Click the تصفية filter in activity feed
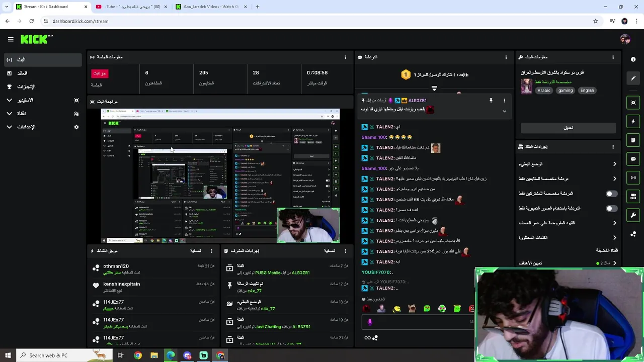The width and height of the screenshot is (644, 362). 196,251
